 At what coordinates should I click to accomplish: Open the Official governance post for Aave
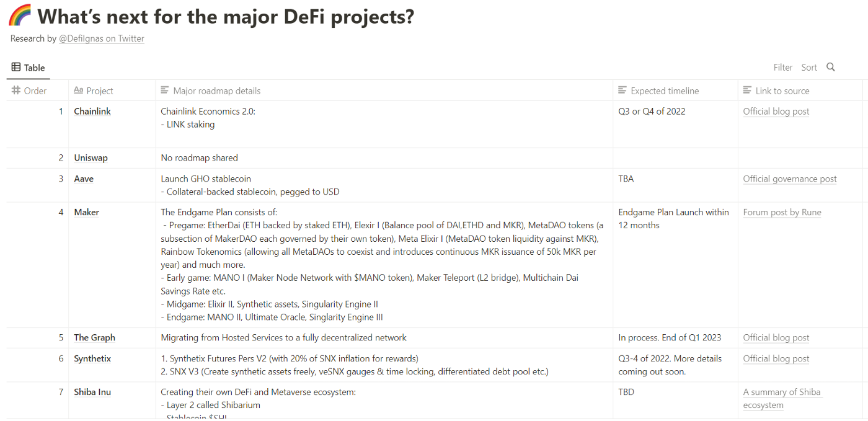point(790,179)
